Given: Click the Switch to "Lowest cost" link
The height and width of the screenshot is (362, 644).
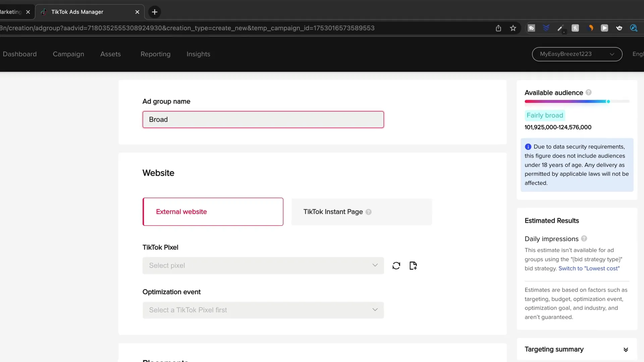Looking at the screenshot, I should coord(589,268).
